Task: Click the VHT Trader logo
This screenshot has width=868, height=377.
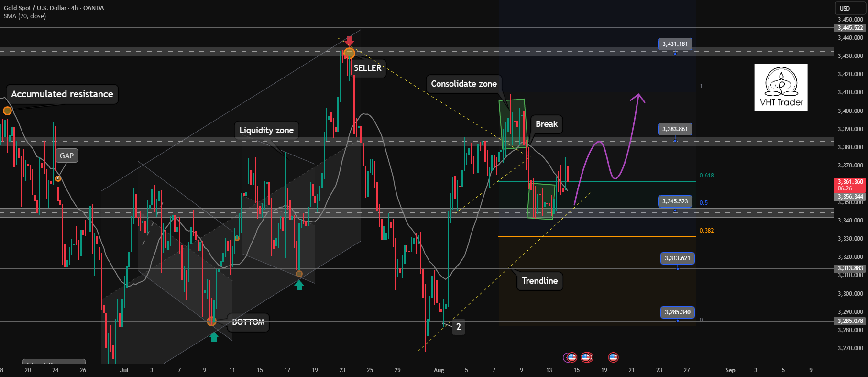Action: pyautogui.click(x=781, y=88)
